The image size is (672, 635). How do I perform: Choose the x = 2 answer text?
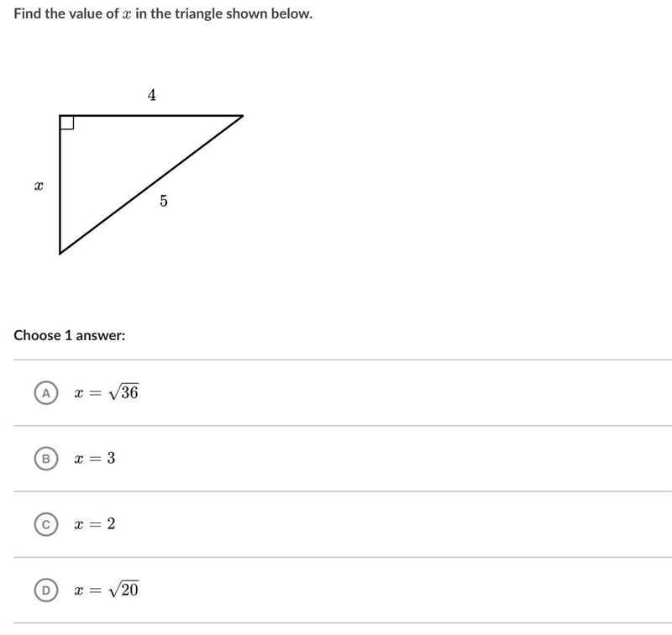[x=95, y=523]
